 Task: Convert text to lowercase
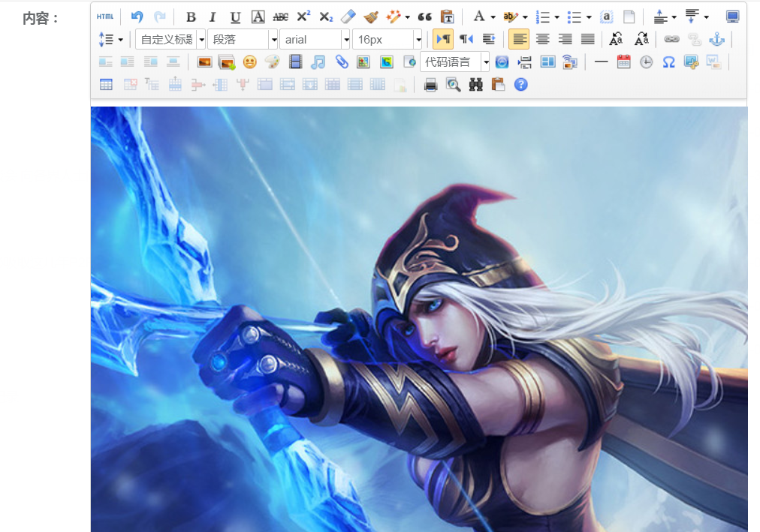641,39
